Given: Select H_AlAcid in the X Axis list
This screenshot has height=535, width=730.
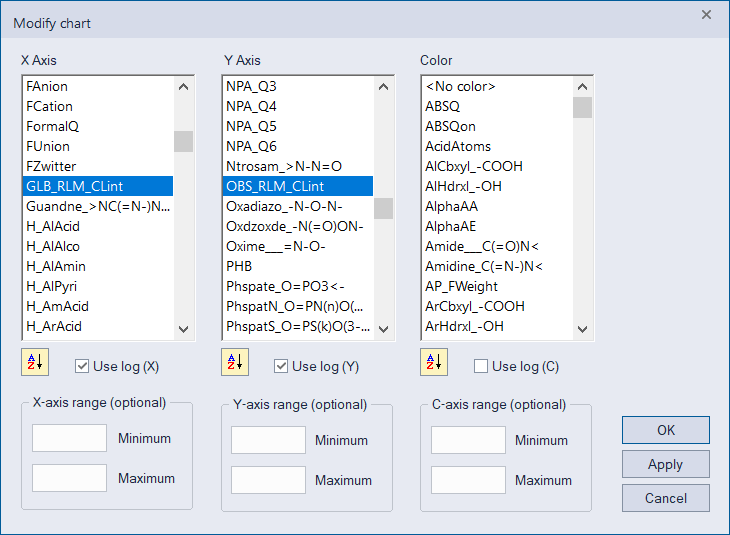Looking at the screenshot, I should tap(98, 226).
